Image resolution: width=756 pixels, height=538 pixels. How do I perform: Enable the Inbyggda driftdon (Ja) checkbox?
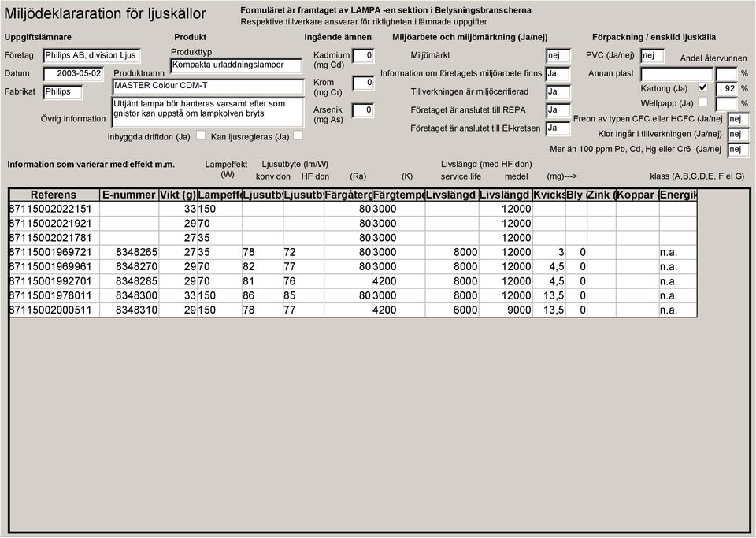201,135
